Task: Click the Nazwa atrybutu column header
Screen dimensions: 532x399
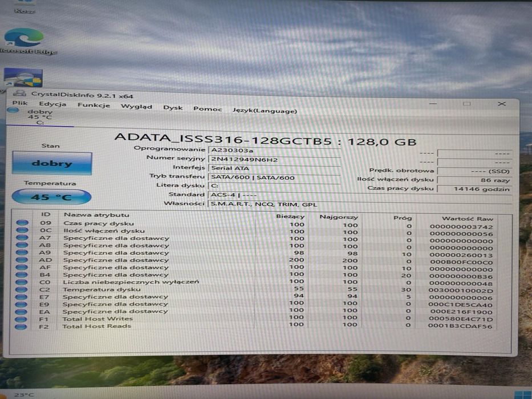Action: click(x=96, y=215)
